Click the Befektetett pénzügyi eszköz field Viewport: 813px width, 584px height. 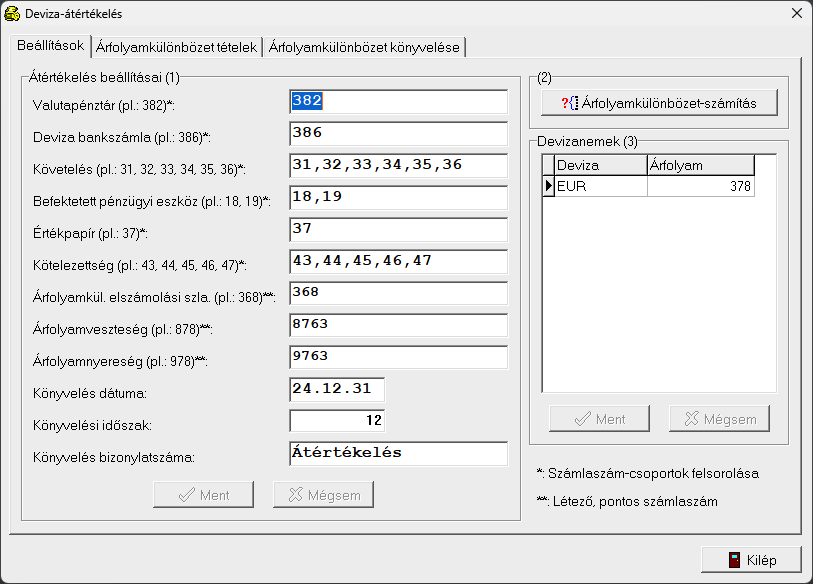399,198
